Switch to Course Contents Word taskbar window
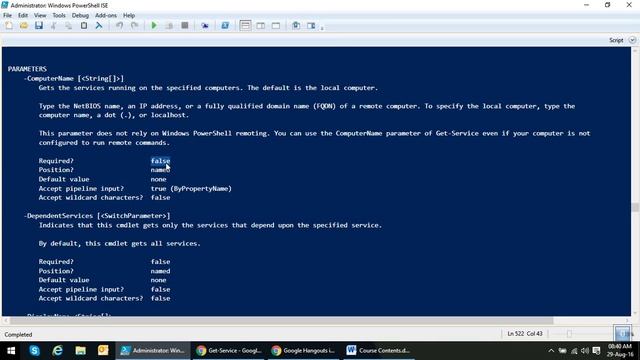This screenshot has height=360, width=640. click(x=378, y=350)
